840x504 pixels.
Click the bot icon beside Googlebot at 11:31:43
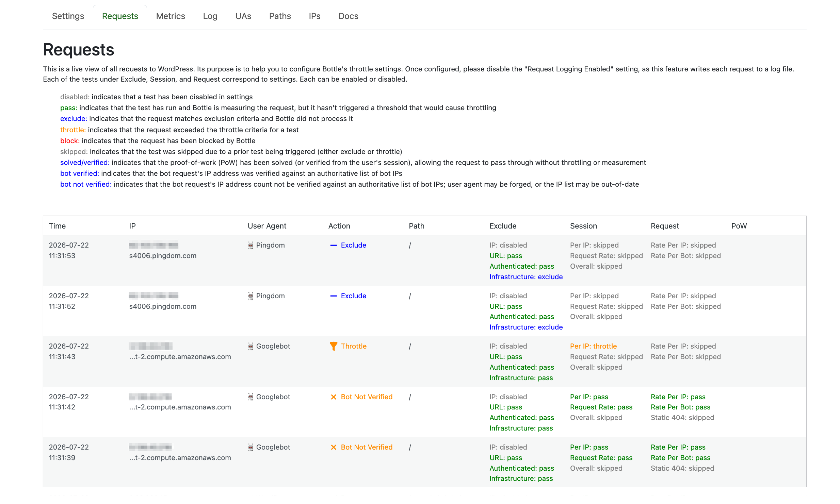tap(251, 346)
